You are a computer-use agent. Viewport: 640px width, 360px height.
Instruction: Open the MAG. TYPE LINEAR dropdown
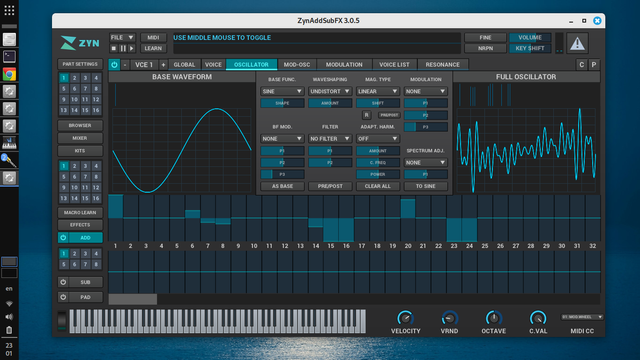(378, 91)
